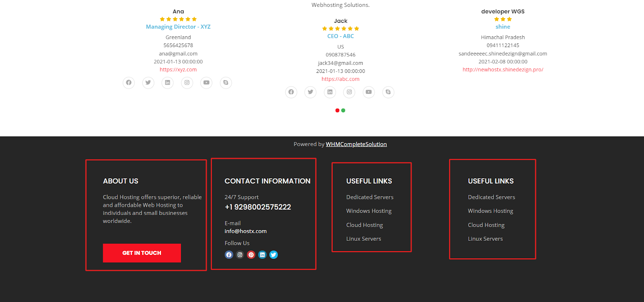The height and width of the screenshot is (302, 644).
Task: Select the green carousel pagination dot
Action: coord(343,110)
